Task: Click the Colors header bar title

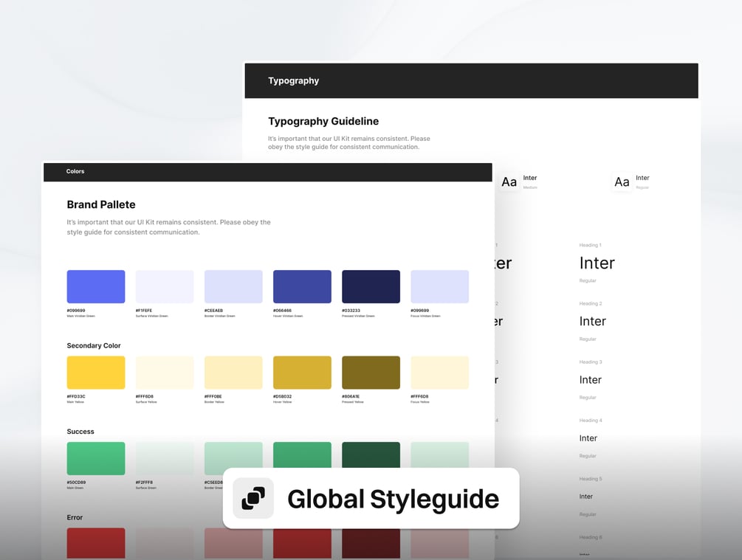Action: click(x=75, y=171)
